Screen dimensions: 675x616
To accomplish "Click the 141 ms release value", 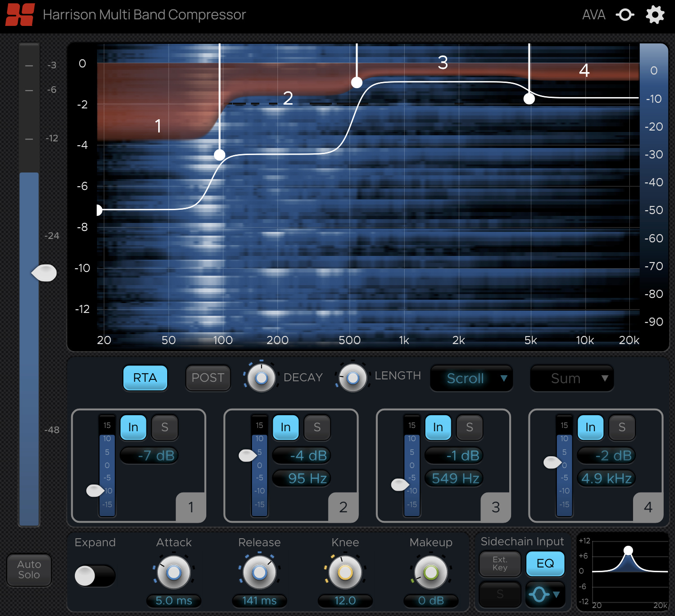I will point(260,601).
